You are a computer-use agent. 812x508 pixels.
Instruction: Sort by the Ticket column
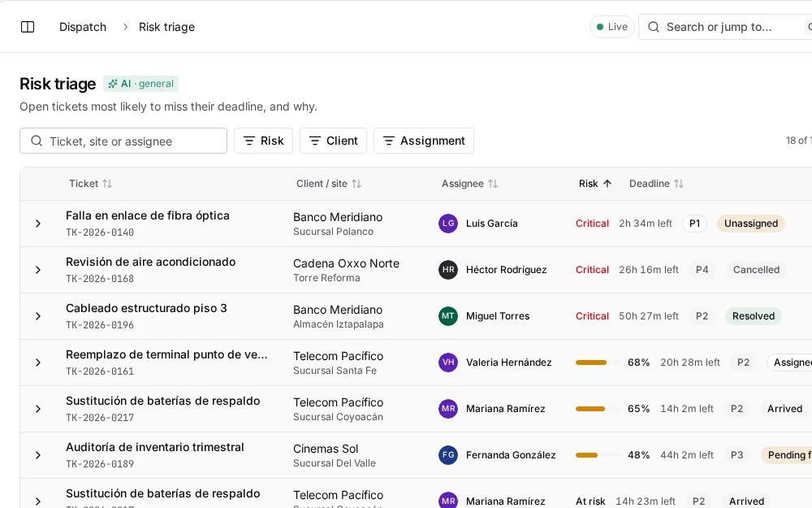tap(90, 184)
